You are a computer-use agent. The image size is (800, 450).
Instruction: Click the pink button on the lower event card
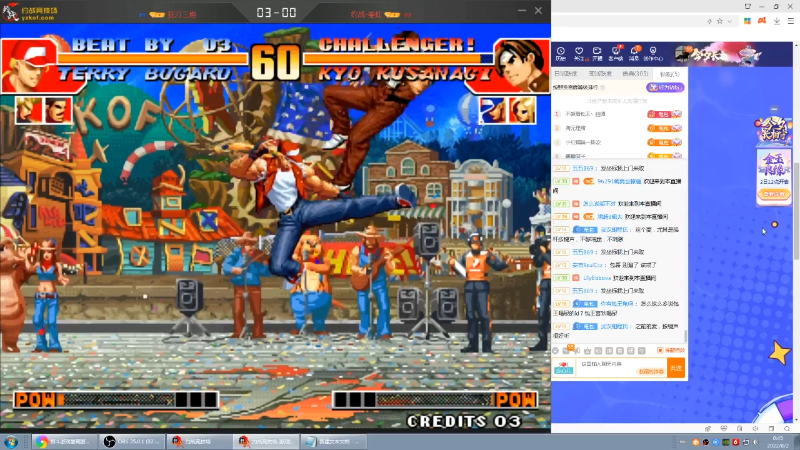click(x=774, y=194)
